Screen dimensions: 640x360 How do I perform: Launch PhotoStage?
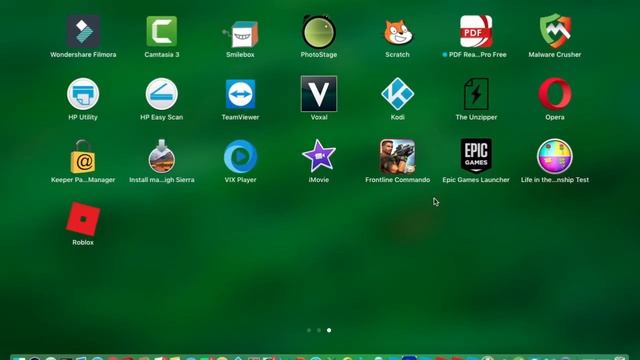tap(319, 32)
